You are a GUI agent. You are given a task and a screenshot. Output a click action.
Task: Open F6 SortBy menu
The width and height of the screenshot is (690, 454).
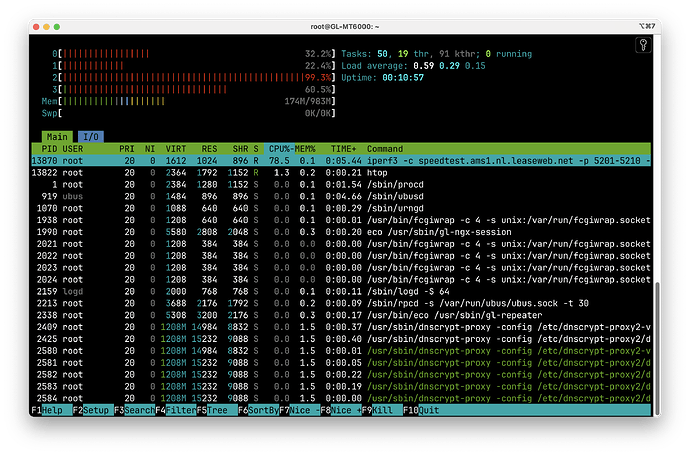258,410
